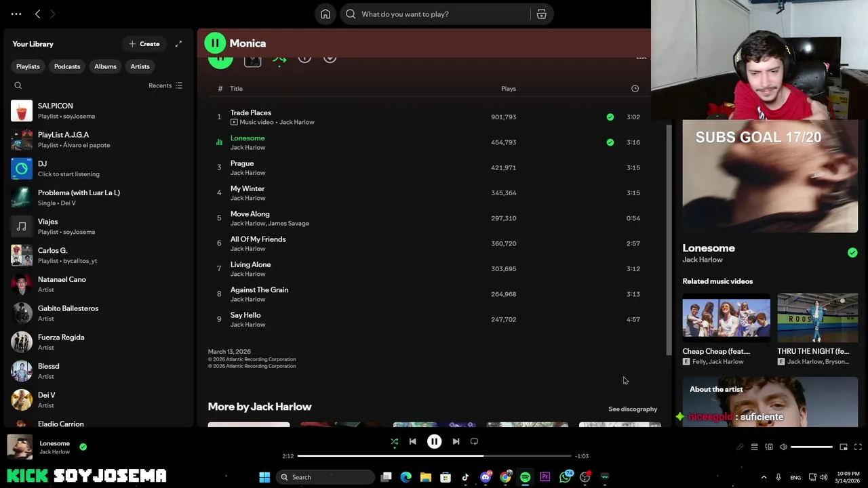The image size is (868, 488).
Task: Adjust the Spotify volume slider
Action: (812, 447)
